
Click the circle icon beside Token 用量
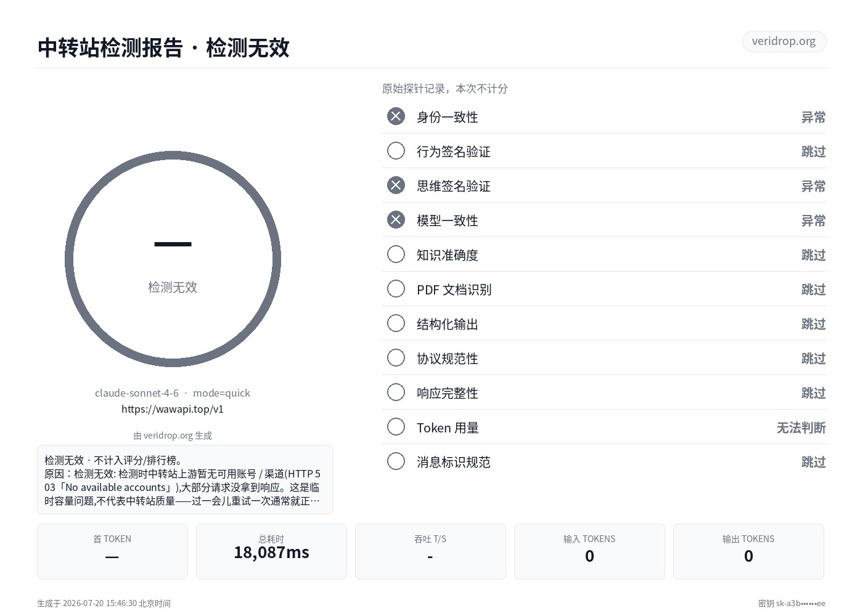pyautogui.click(x=396, y=427)
